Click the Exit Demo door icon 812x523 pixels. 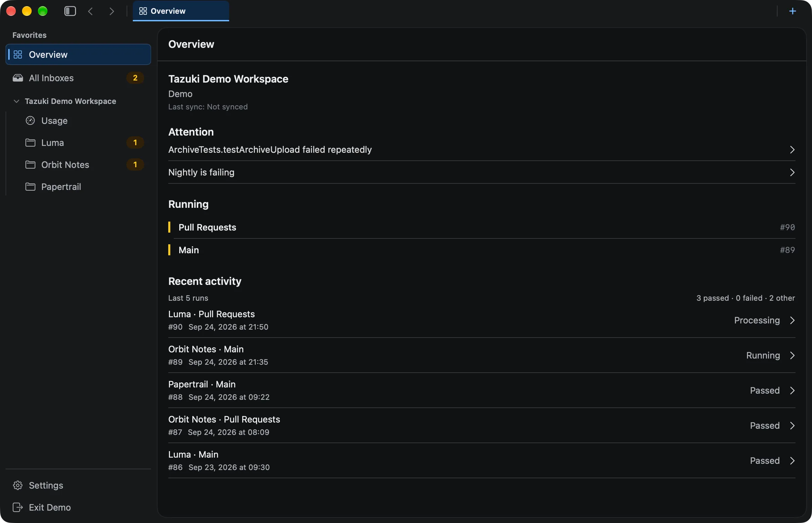18,507
